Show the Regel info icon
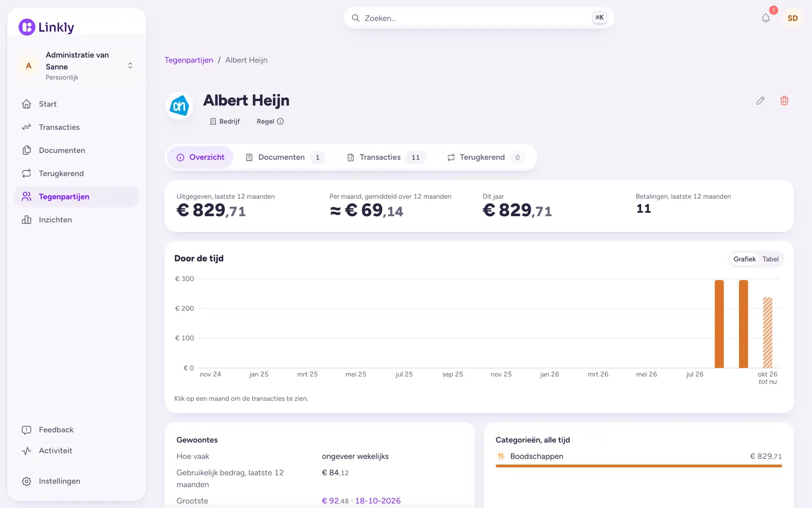This screenshot has width=812, height=508. 280,121
